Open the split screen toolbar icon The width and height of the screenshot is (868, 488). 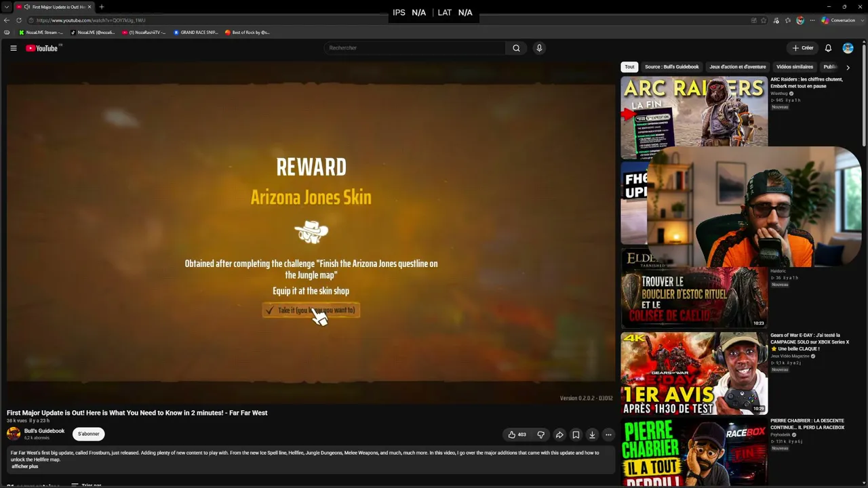click(753, 20)
